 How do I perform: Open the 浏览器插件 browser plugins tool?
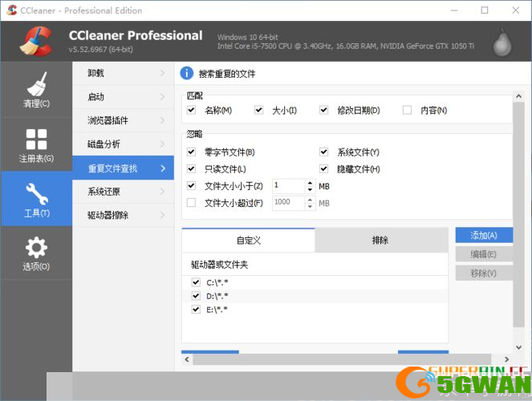123,120
